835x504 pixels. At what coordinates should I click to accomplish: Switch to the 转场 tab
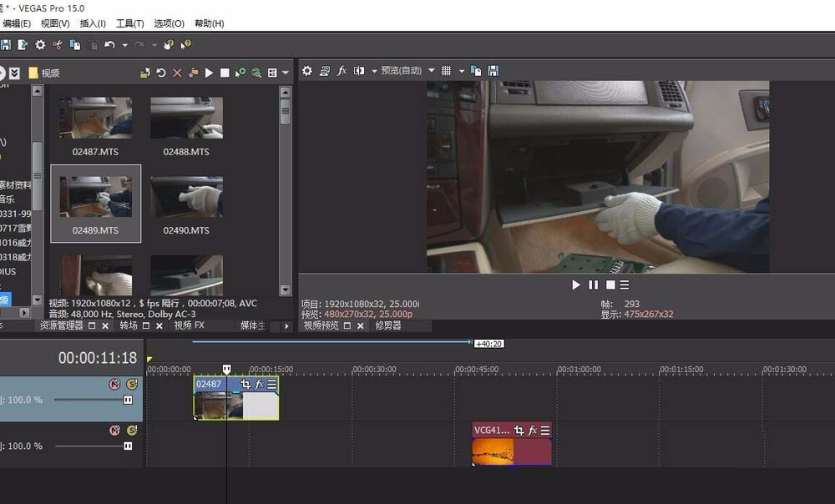tap(129, 325)
